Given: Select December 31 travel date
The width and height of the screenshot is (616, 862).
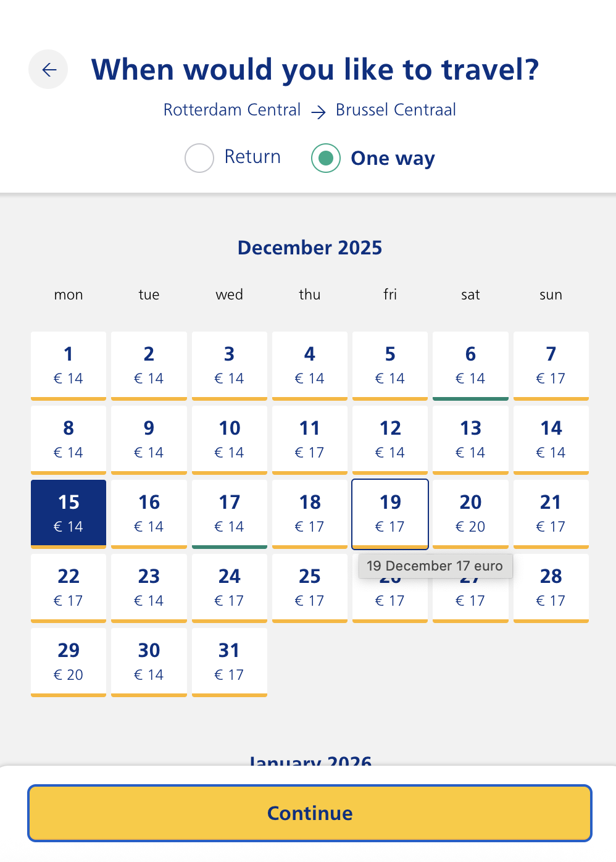Looking at the screenshot, I should pyautogui.click(x=230, y=661).
